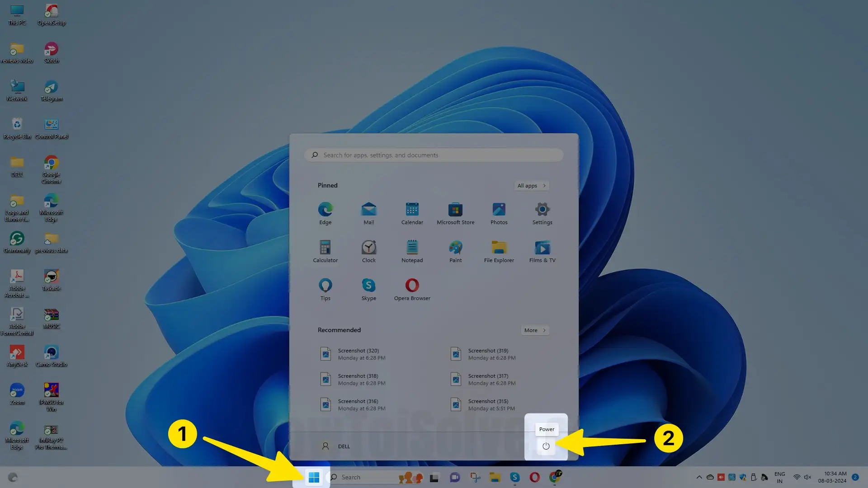Open recommended file Screenshot (318)
The width and height of the screenshot is (868, 488).
point(354,380)
